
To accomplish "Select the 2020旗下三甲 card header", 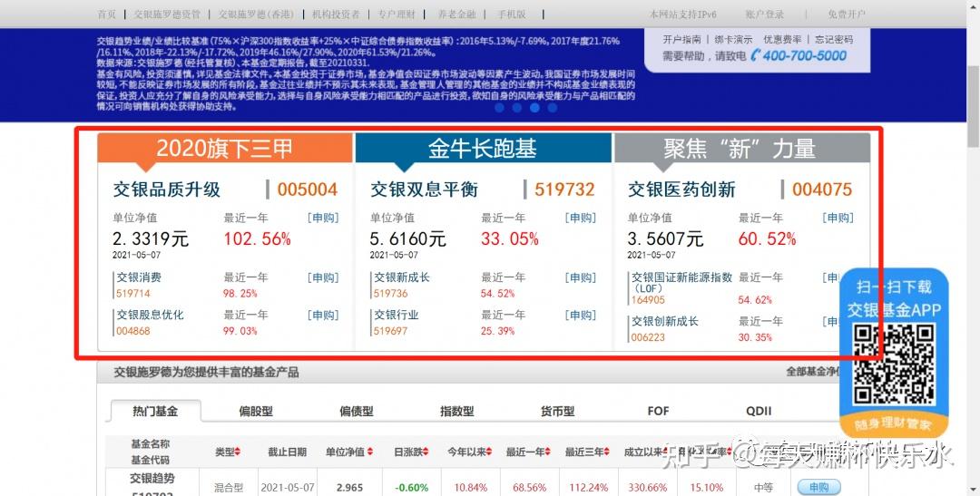I will click(225, 148).
